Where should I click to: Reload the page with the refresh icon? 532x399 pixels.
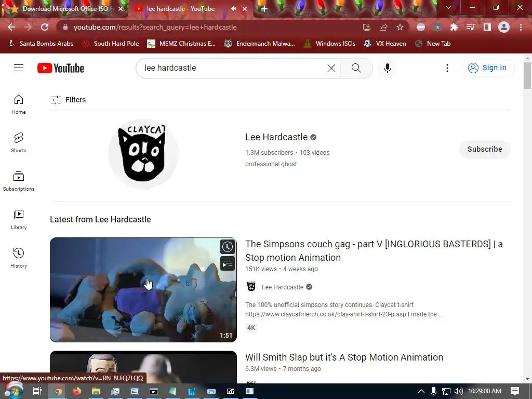pos(45,27)
